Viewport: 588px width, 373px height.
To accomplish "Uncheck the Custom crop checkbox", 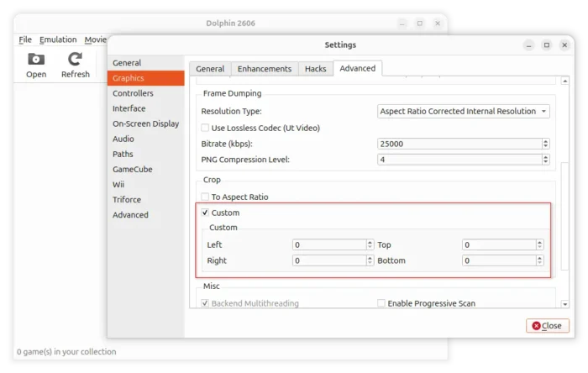I will pos(205,213).
